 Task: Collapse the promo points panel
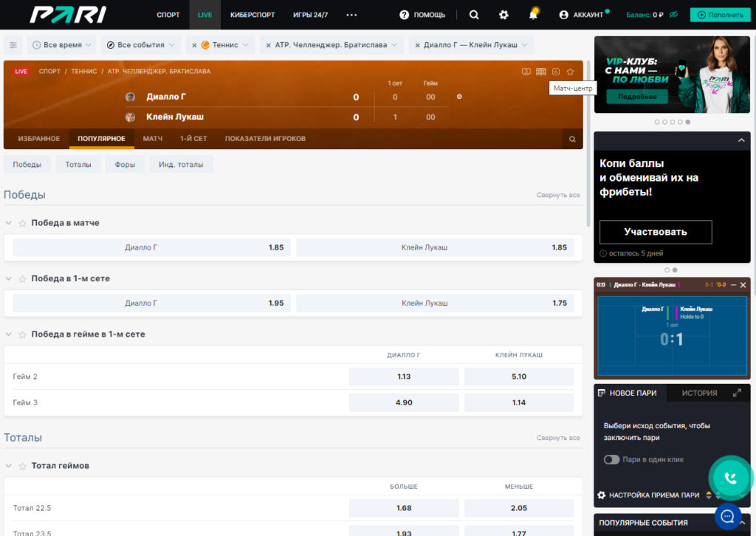point(741,140)
